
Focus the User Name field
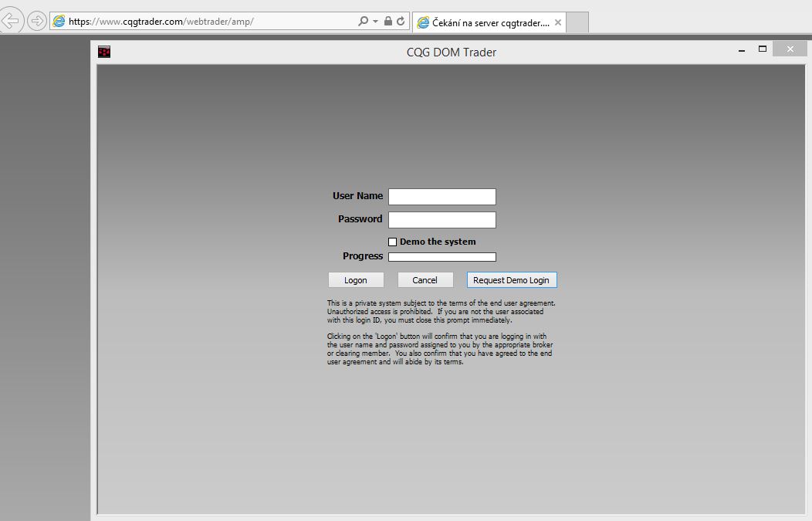click(x=442, y=197)
